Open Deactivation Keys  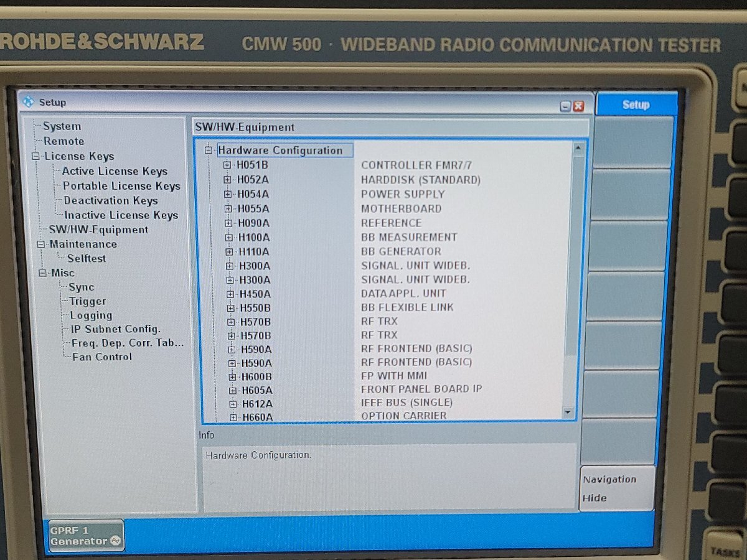pos(111,200)
